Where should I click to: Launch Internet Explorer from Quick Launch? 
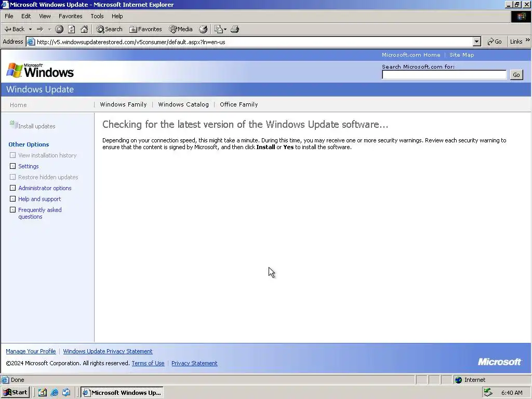click(54, 393)
